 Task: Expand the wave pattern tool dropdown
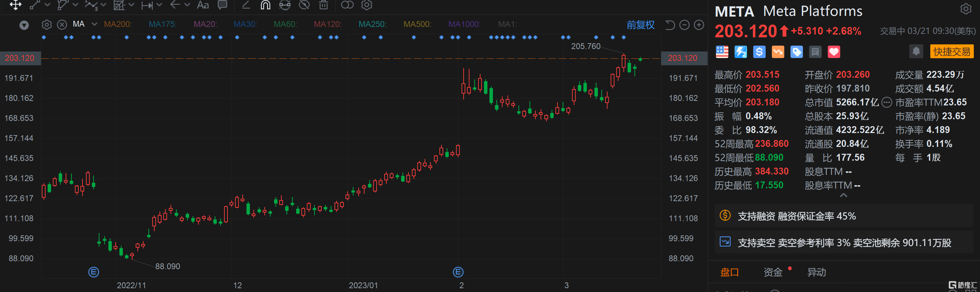tap(104, 5)
